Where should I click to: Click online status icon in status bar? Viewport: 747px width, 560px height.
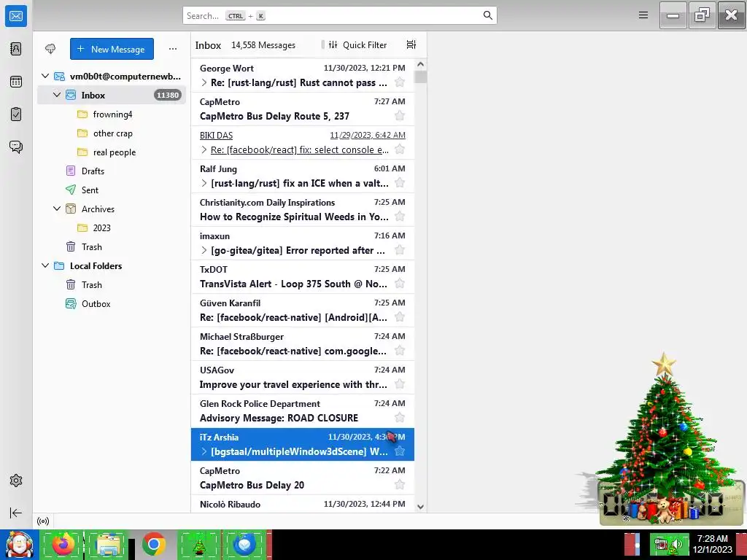[43, 521]
